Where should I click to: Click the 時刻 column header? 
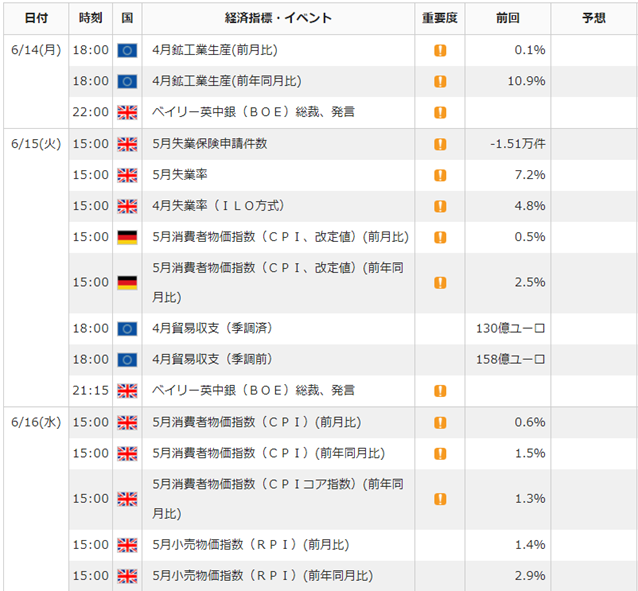[x=90, y=18]
